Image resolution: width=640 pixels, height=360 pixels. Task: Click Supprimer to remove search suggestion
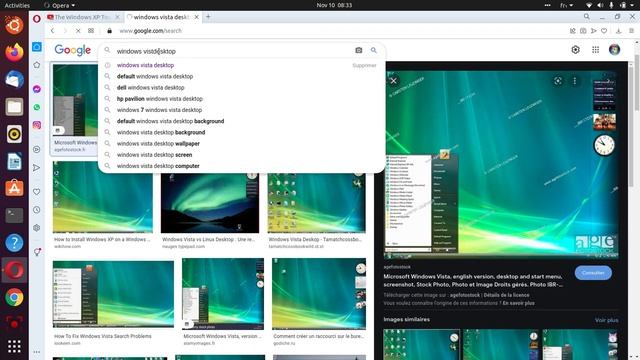pos(364,65)
